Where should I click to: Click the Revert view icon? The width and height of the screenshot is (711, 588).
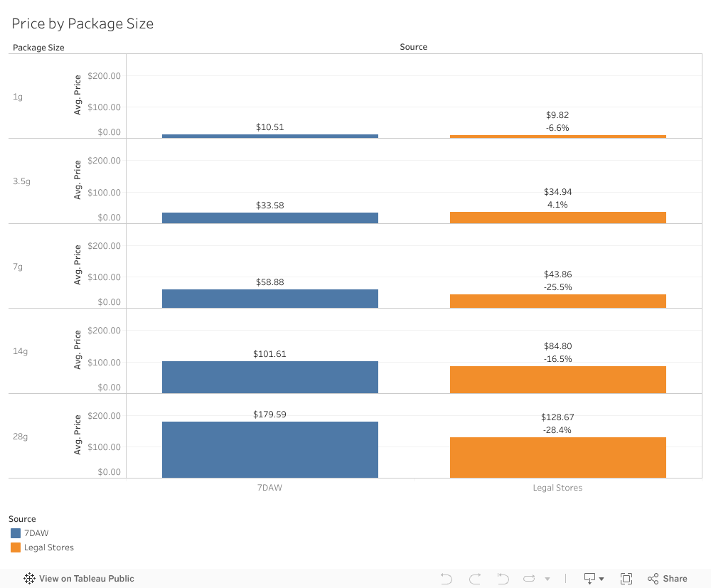pyautogui.click(x=503, y=579)
